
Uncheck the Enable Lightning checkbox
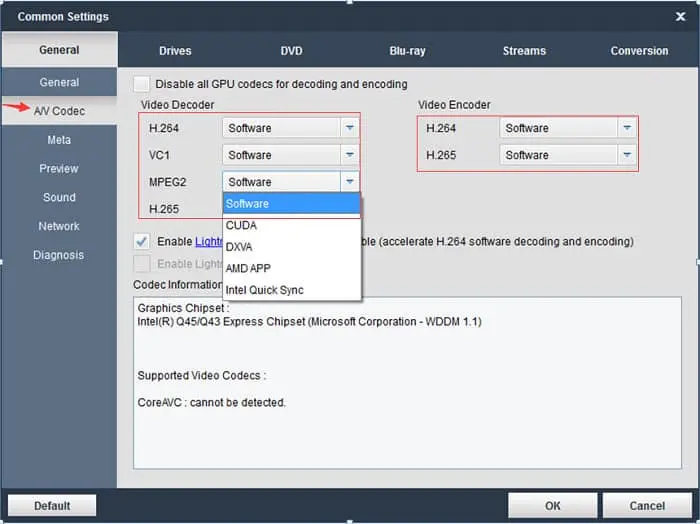click(142, 241)
